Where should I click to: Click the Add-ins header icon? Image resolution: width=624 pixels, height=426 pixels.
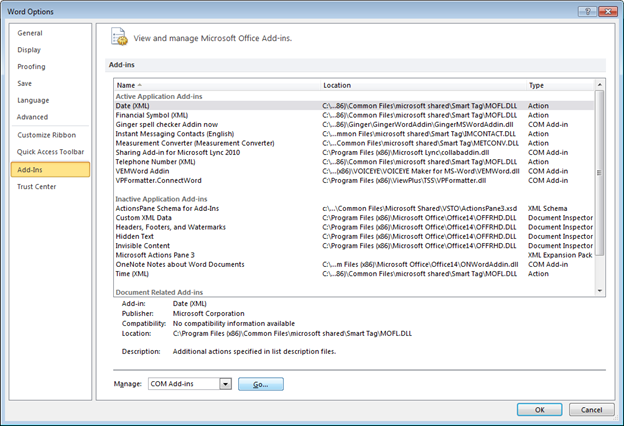(120, 37)
